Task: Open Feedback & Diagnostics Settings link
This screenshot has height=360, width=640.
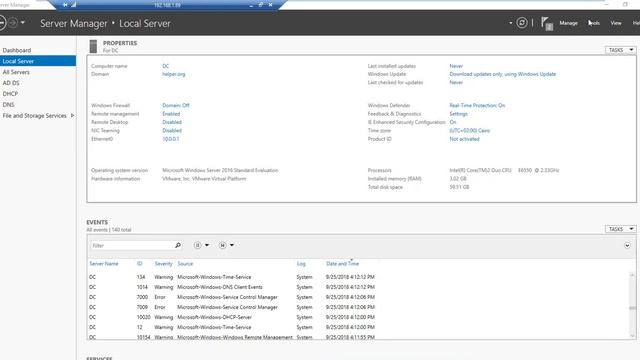Action: tap(458, 114)
